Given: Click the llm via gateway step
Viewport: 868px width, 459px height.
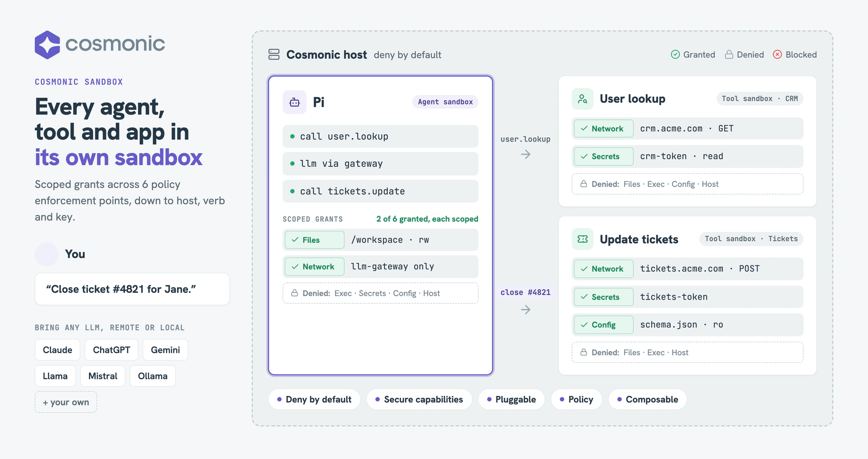Looking at the screenshot, I should point(380,164).
